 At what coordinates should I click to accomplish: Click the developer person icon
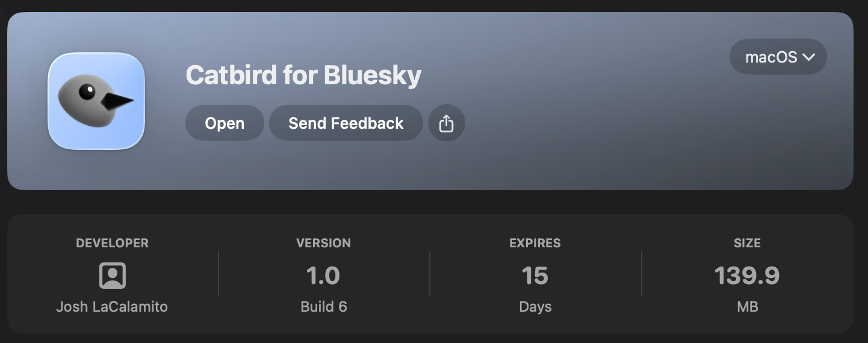point(112,276)
